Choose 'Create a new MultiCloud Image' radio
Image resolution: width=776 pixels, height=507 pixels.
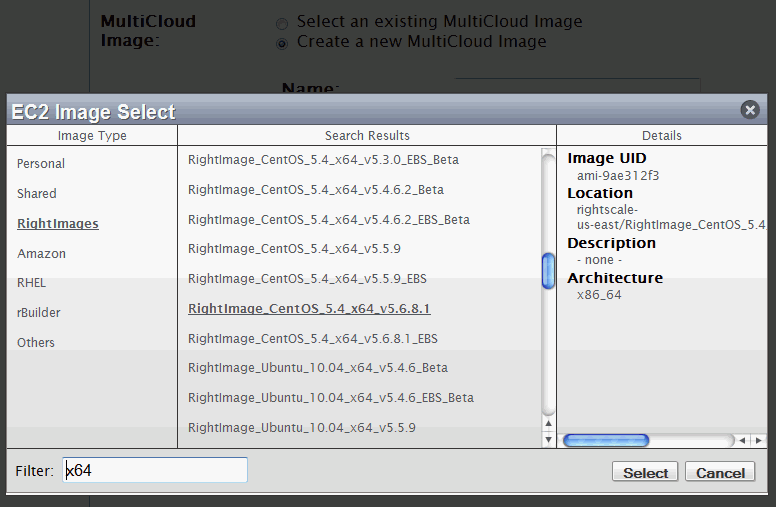click(x=282, y=44)
